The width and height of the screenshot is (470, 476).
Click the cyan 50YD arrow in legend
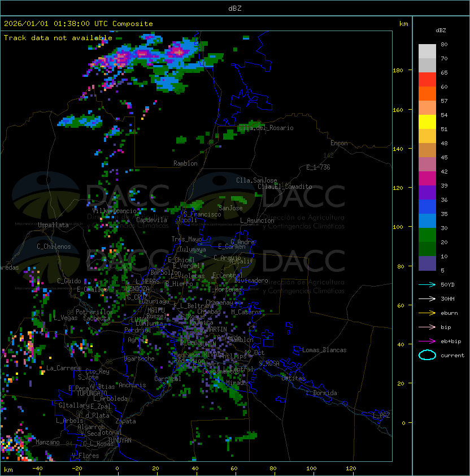click(427, 284)
